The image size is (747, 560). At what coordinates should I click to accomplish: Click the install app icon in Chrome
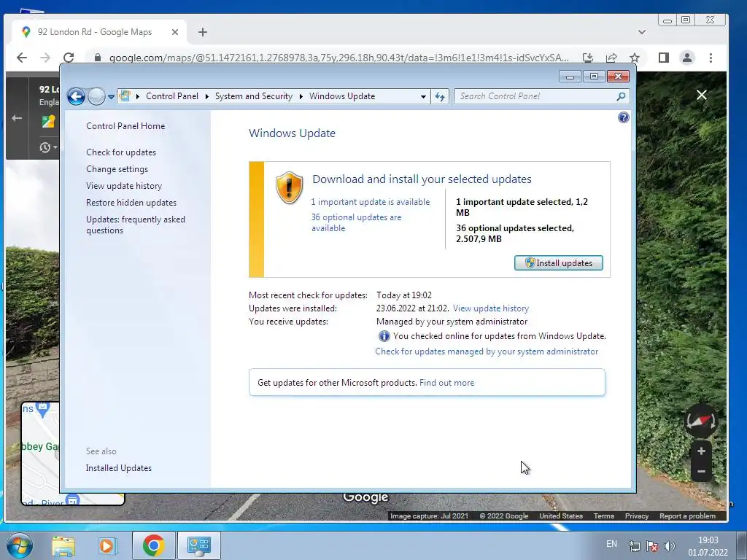click(x=588, y=58)
